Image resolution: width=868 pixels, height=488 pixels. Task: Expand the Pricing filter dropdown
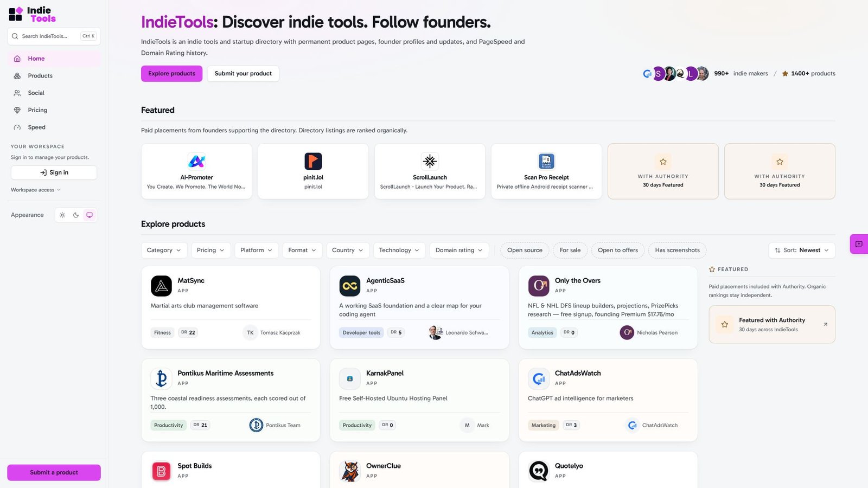tap(210, 250)
